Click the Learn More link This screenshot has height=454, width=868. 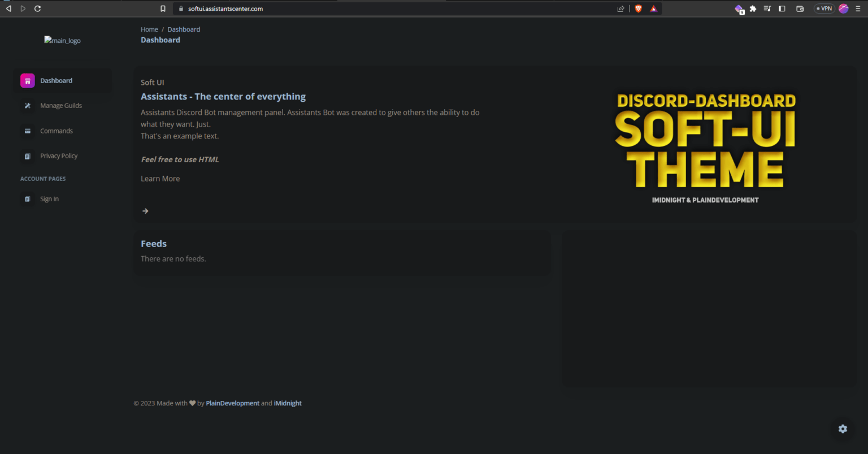pos(160,178)
